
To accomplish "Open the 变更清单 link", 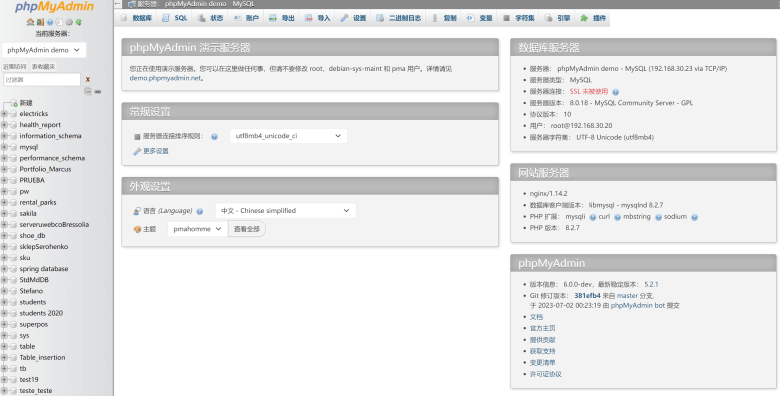I will [543, 363].
